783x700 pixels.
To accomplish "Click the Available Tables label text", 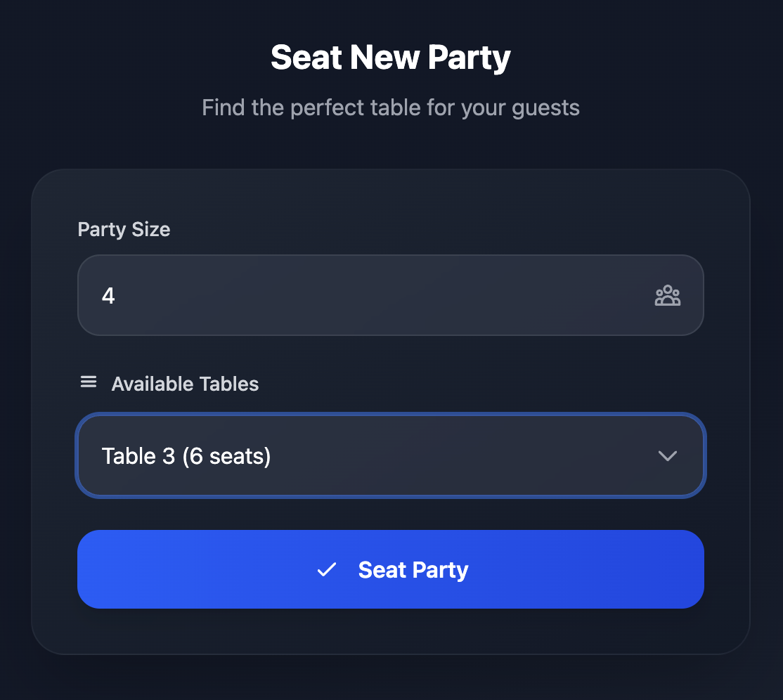I will (185, 384).
